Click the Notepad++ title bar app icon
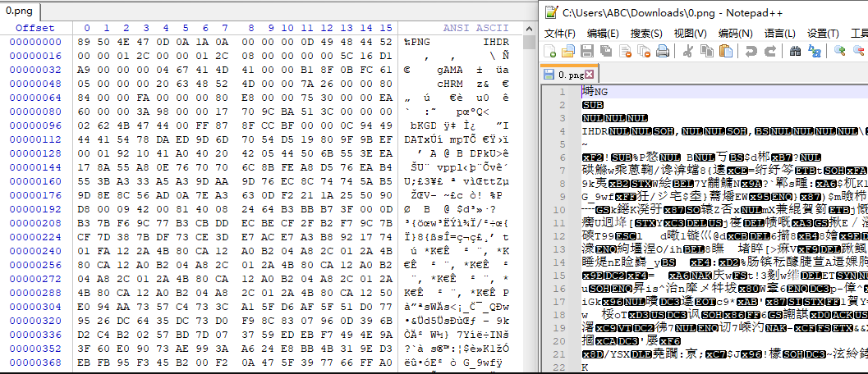 (551, 12)
